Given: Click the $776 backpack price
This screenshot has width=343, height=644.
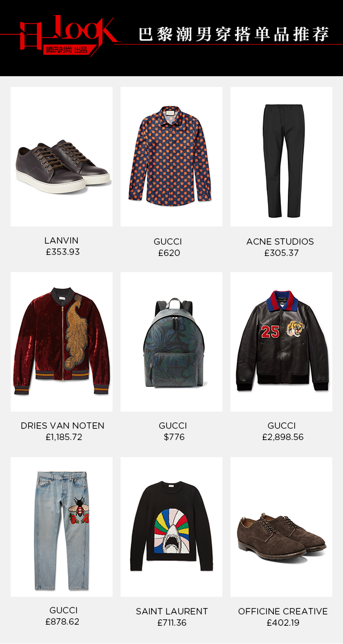Looking at the screenshot, I should [x=174, y=437].
